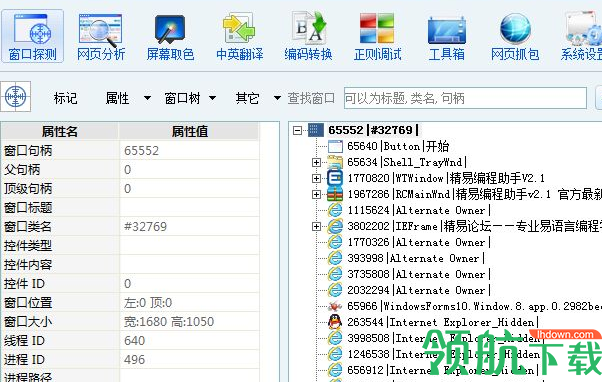Open the 编码转换 encoding converter
Viewport: 602px width, 382px height.
tap(308, 36)
